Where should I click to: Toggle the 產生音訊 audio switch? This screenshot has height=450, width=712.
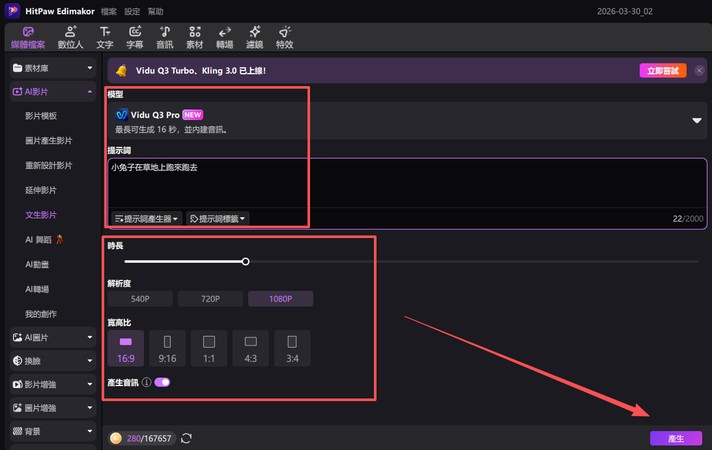(162, 382)
